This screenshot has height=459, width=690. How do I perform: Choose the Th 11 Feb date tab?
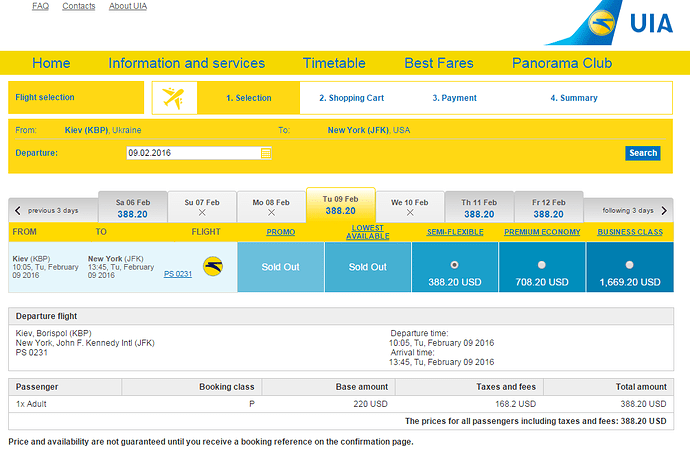pos(479,207)
